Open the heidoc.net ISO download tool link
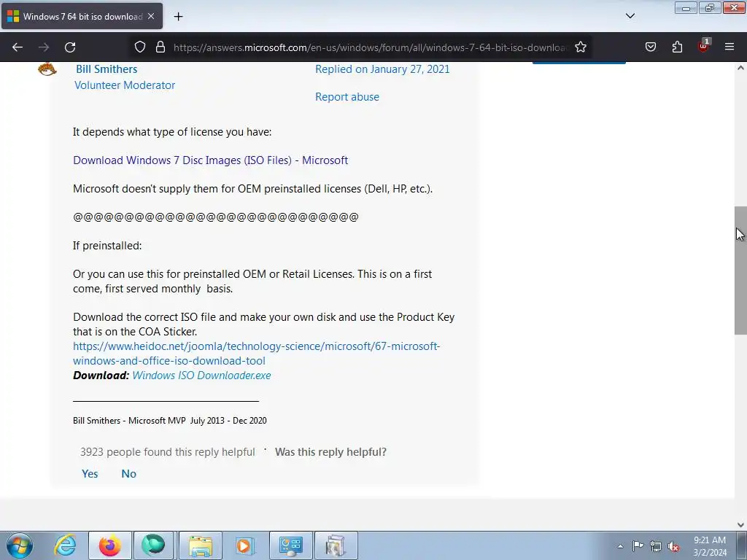This screenshot has height=560, width=747. click(x=256, y=354)
